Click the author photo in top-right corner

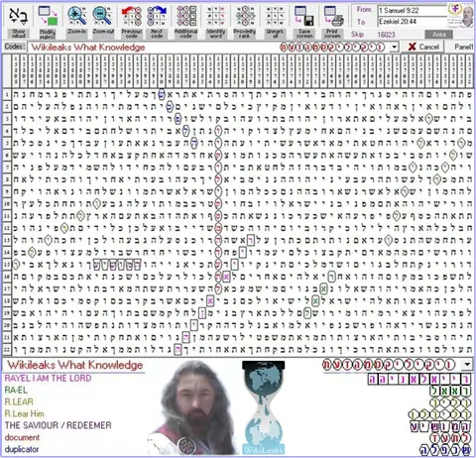coord(461,15)
